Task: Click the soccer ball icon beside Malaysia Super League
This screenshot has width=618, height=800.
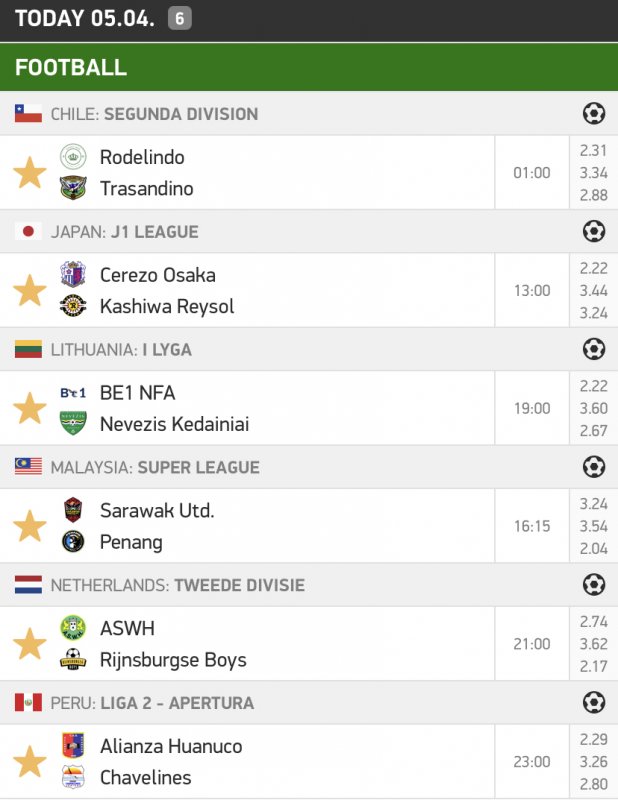Action: [x=594, y=467]
